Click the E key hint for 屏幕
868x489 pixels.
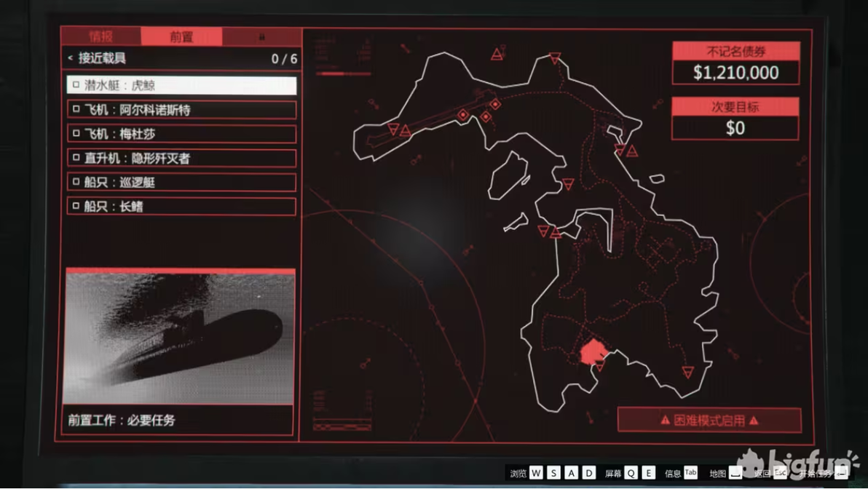tap(649, 473)
